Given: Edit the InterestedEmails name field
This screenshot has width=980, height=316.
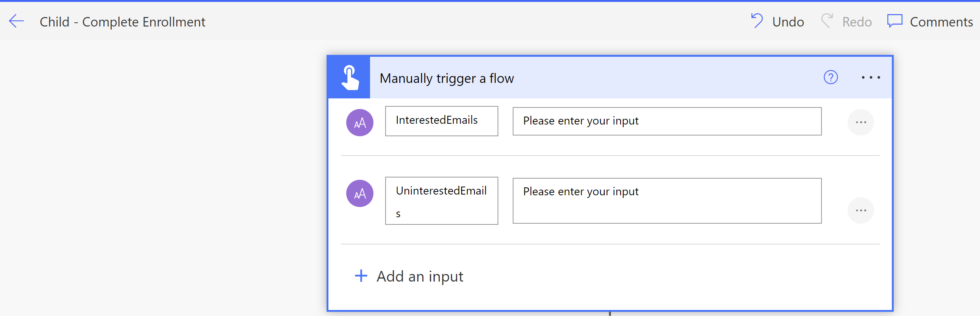Looking at the screenshot, I should [441, 121].
